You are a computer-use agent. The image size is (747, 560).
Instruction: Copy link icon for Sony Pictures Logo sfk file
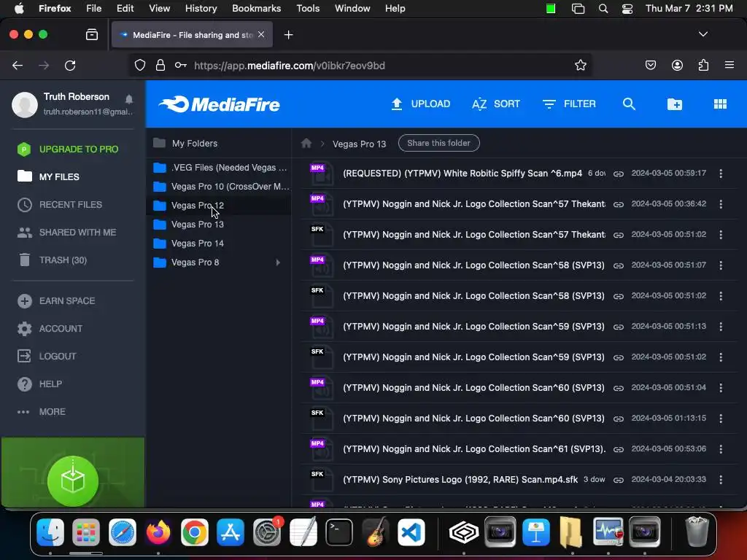[619, 480]
